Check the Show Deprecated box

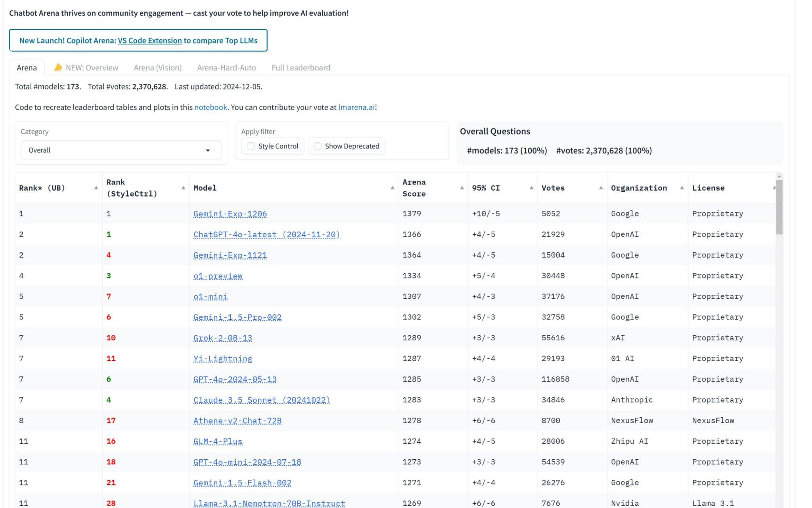pos(318,146)
